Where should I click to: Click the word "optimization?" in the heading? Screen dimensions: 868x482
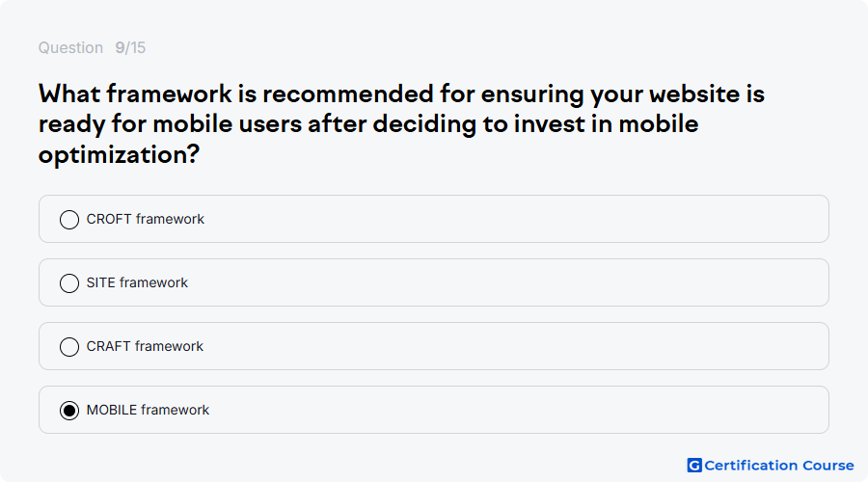coord(119,154)
